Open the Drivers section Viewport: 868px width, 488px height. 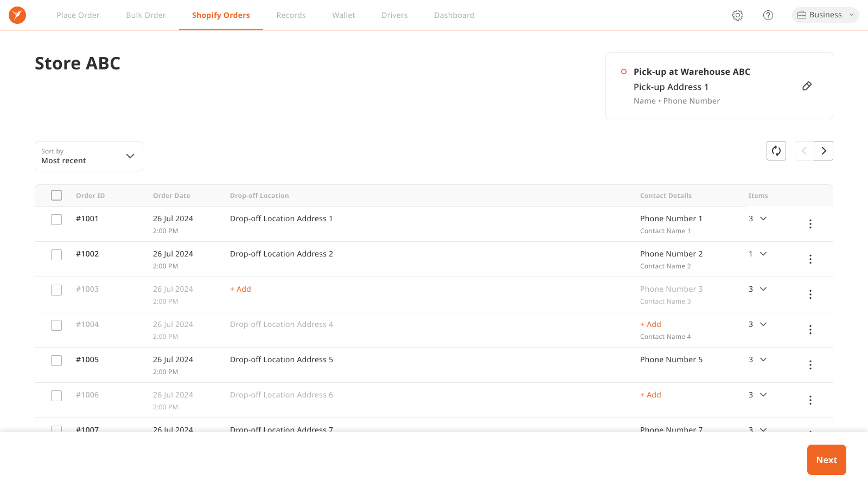coord(394,15)
